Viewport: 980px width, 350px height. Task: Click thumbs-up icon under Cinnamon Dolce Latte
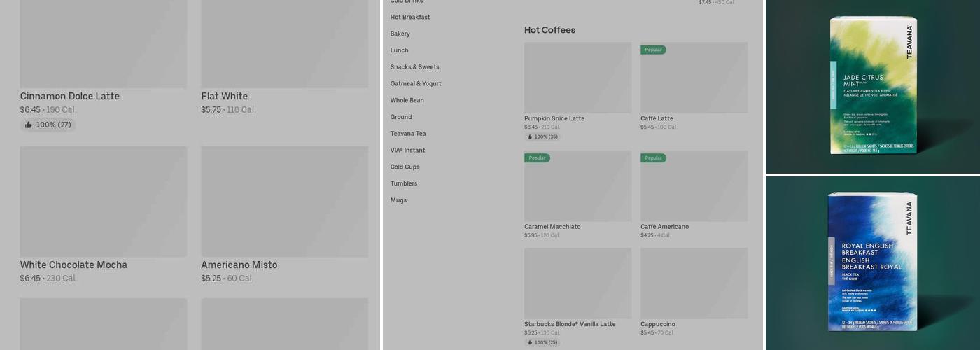[28, 125]
